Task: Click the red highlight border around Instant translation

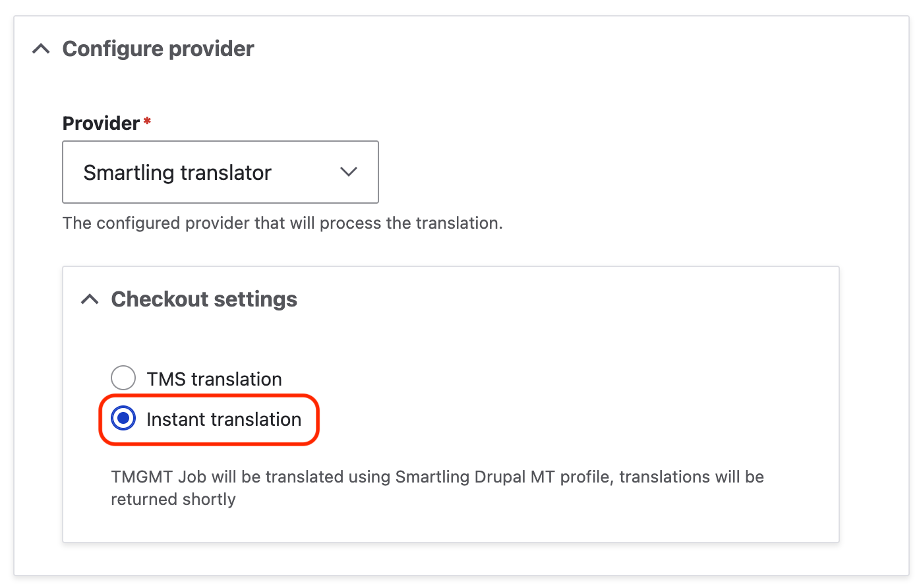Action: click(x=318, y=419)
